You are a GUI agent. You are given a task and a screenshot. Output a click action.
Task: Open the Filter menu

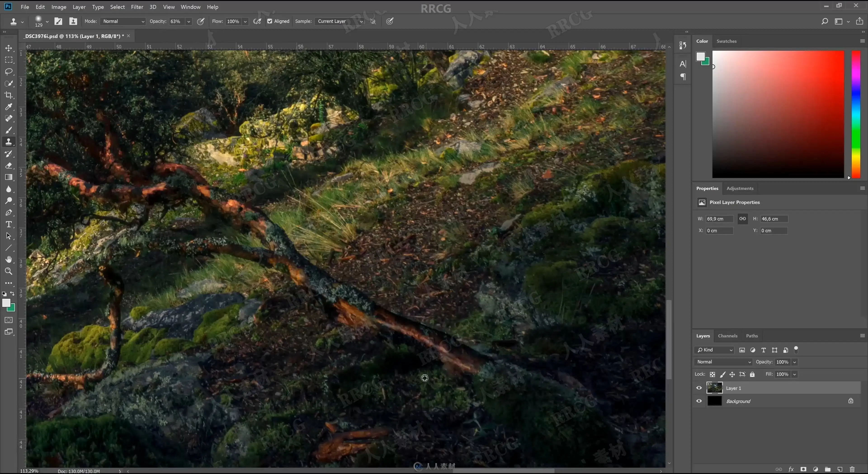[x=137, y=7]
